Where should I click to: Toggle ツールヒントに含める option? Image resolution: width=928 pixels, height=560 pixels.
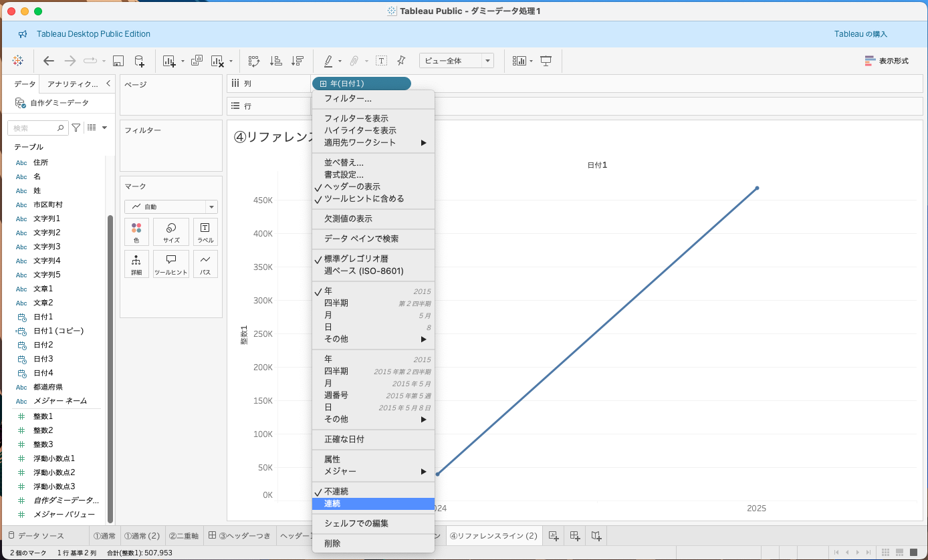click(364, 198)
